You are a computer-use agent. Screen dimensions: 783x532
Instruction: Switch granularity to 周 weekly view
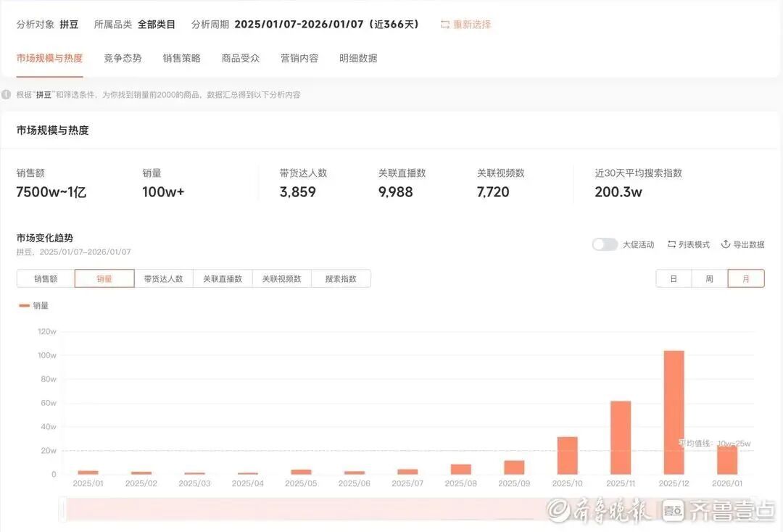coord(709,278)
